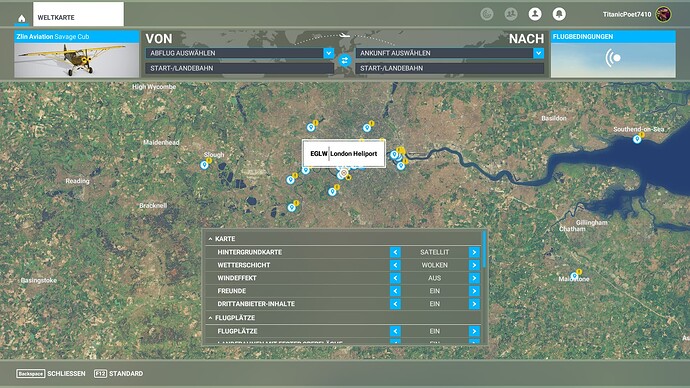The width and height of the screenshot is (690, 388).
Task: Click the home icon in top bar
Action: 22,18
